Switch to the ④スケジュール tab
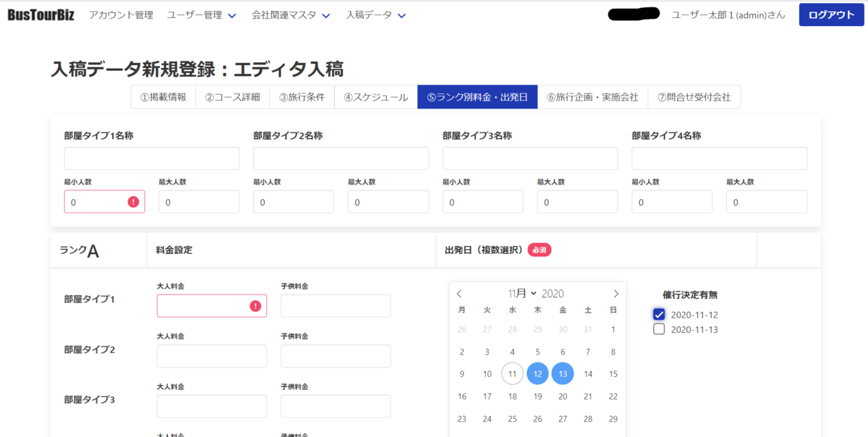 (x=375, y=96)
